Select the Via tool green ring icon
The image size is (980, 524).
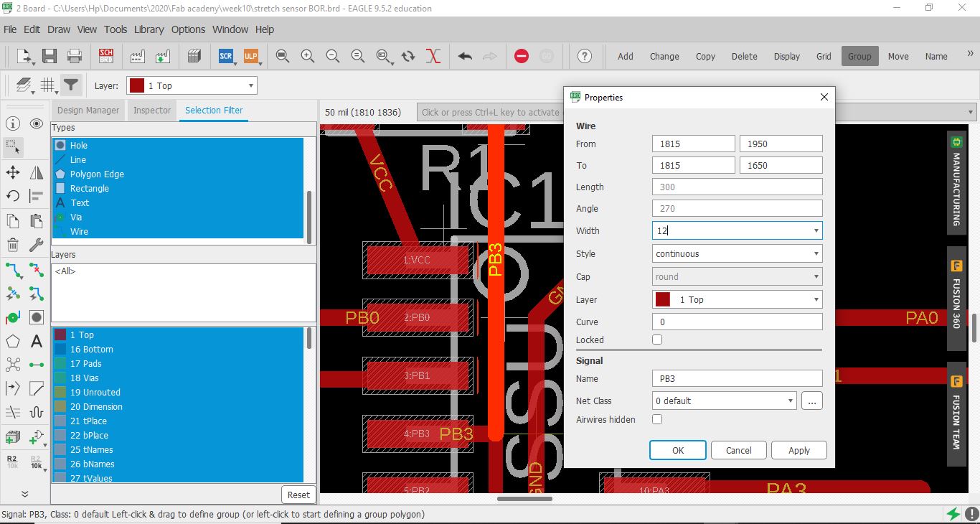point(13,317)
